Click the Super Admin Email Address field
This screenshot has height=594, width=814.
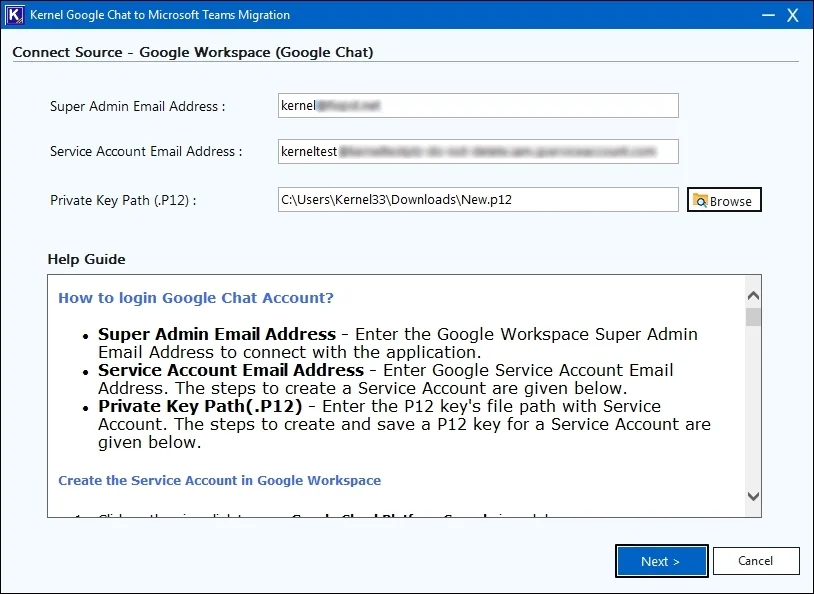coord(478,106)
